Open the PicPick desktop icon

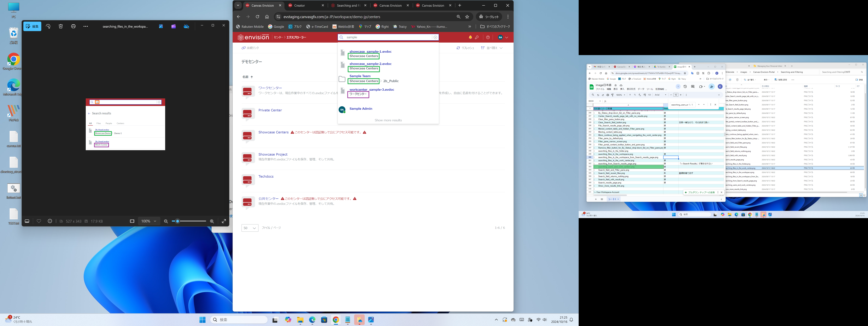(x=13, y=113)
